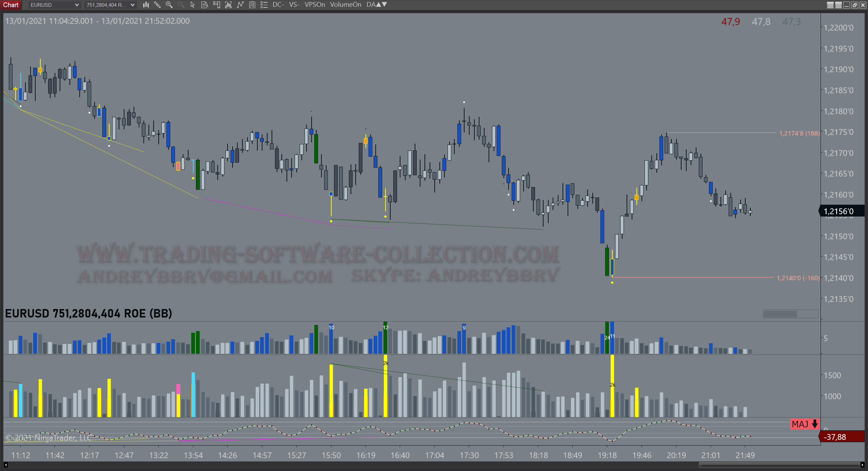The width and height of the screenshot is (868, 471).
Task: Open the chart properties list icon
Action: 264,5
